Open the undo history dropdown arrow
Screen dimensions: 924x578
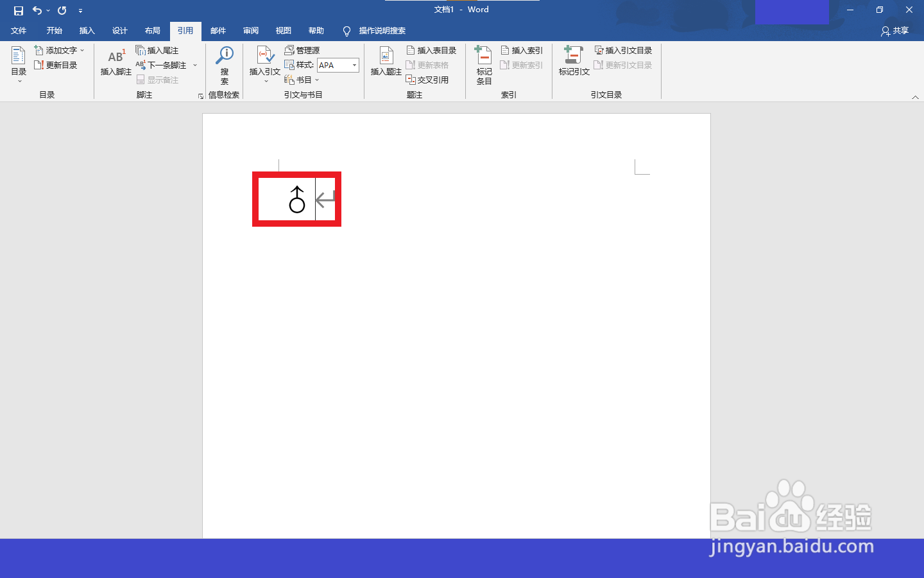(48, 10)
